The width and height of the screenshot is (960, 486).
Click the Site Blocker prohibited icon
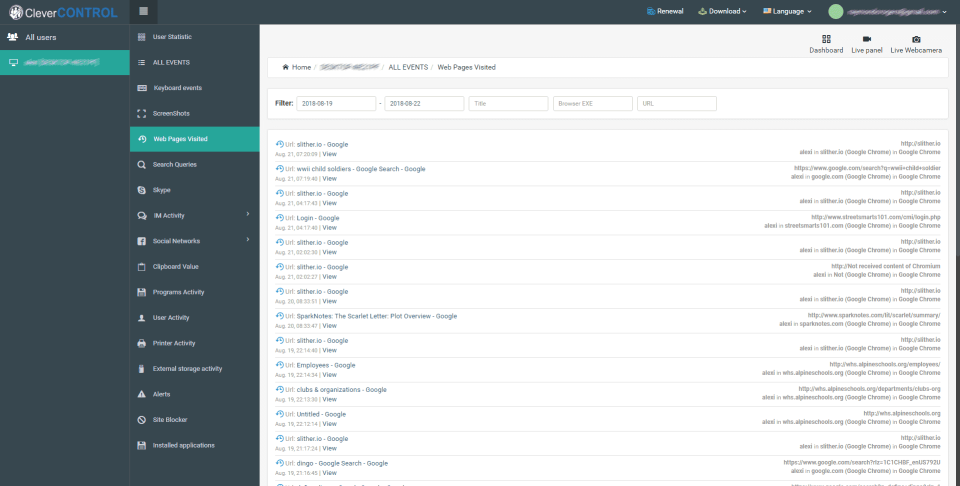click(141, 420)
